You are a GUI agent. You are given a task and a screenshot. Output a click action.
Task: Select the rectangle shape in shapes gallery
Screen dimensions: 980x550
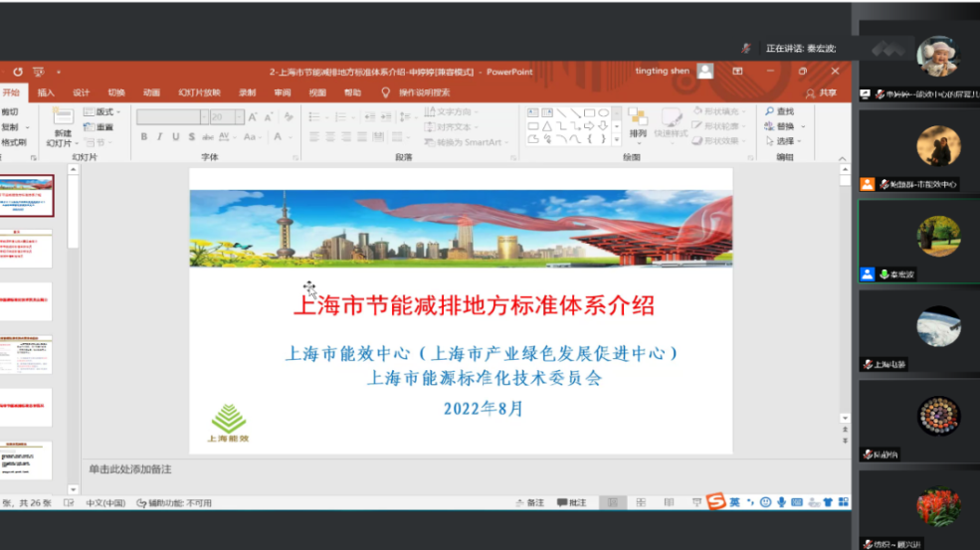pyautogui.click(x=590, y=112)
